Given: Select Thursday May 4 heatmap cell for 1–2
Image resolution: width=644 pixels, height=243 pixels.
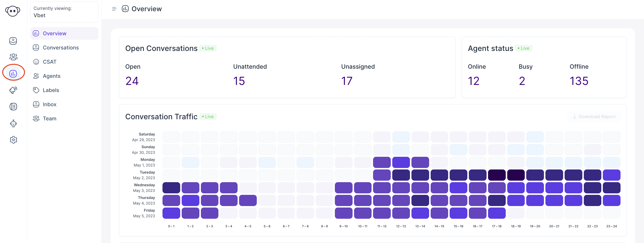Looking at the screenshot, I should [190, 200].
